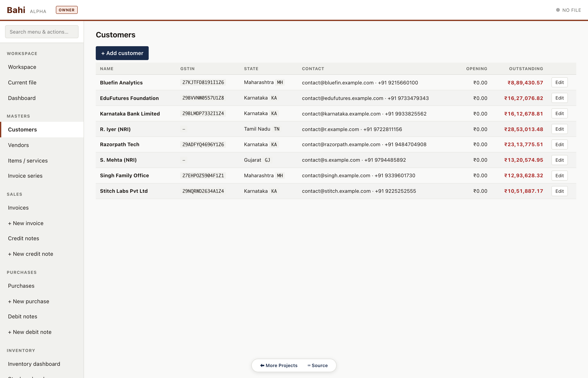Click the OUTSTANDING column header

pos(526,69)
